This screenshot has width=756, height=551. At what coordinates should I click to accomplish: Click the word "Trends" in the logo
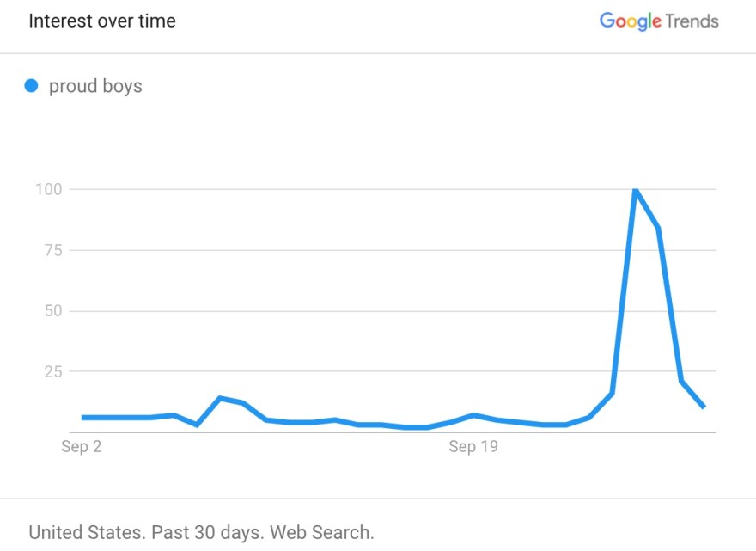click(692, 21)
